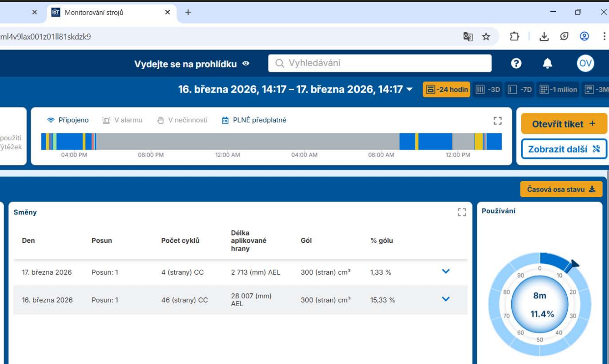Open the Chrome downloads icon

544,36
